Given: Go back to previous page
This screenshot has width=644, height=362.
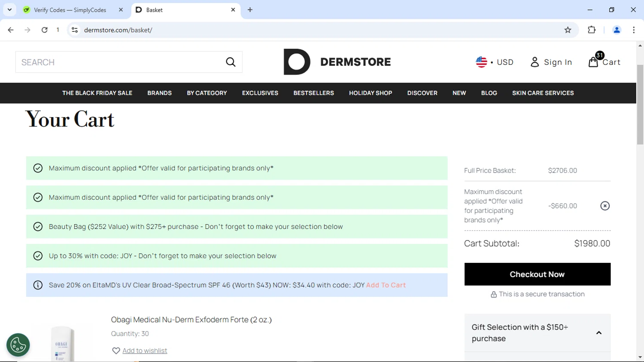Looking at the screenshot, I should click(11, 30).
